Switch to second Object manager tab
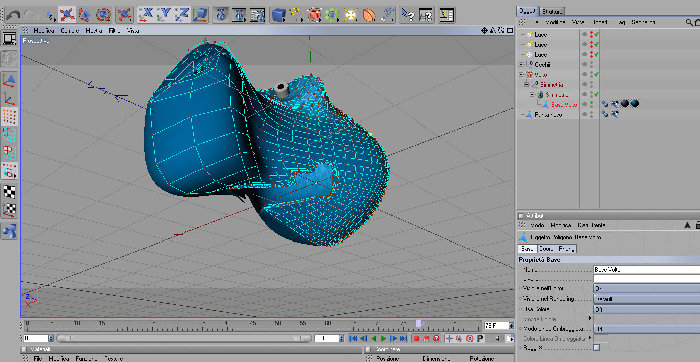 click(x=552, y=11)
